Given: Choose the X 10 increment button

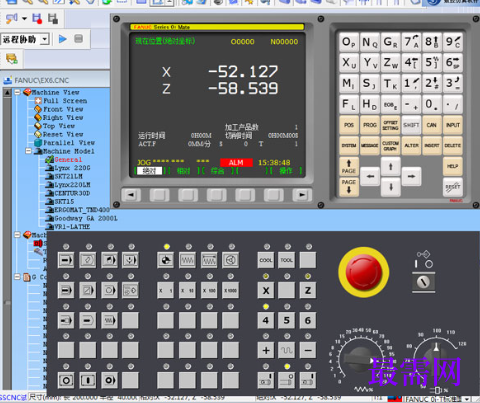Looking at the screenshot, I should pyautogui.click(x=187, y=290).
